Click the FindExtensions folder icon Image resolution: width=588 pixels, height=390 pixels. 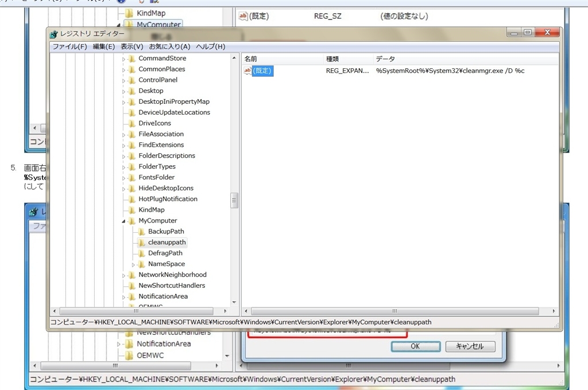point(131,145)
